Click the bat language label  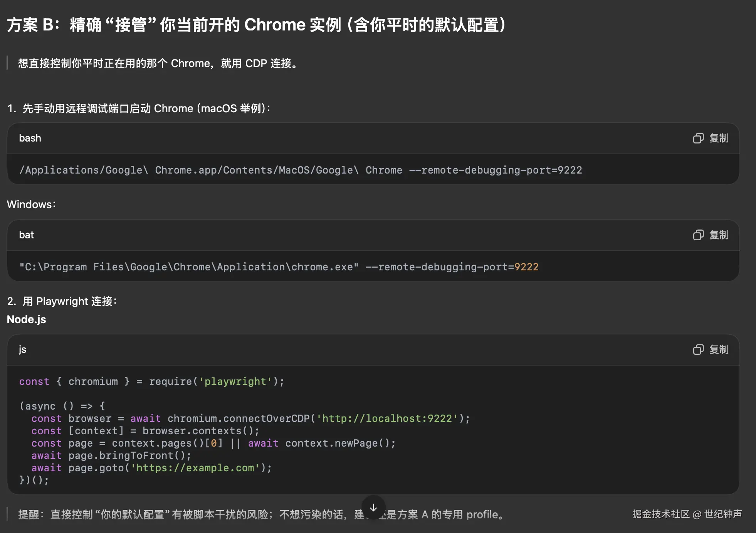coord(27,235)
